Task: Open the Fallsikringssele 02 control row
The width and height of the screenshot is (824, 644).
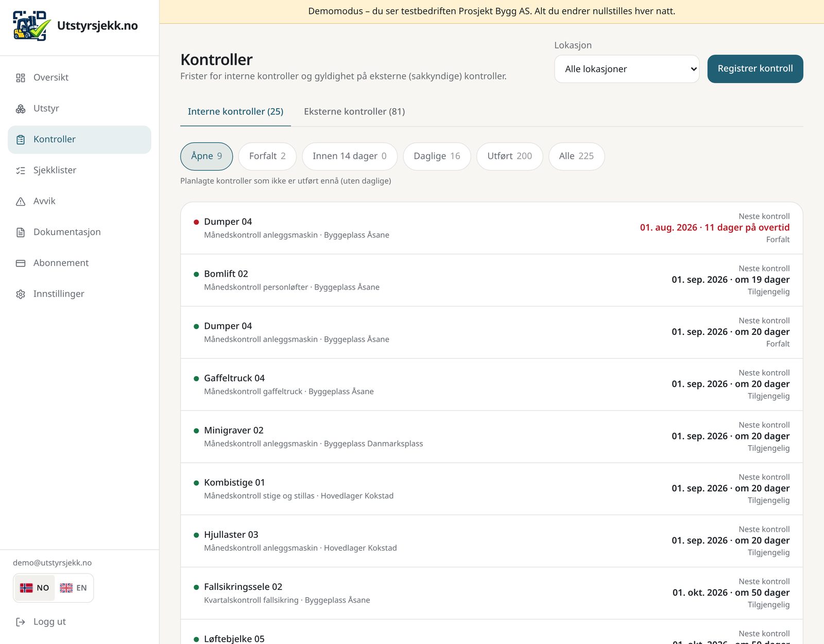Action: pyautogui.click(x=492, y=594)
